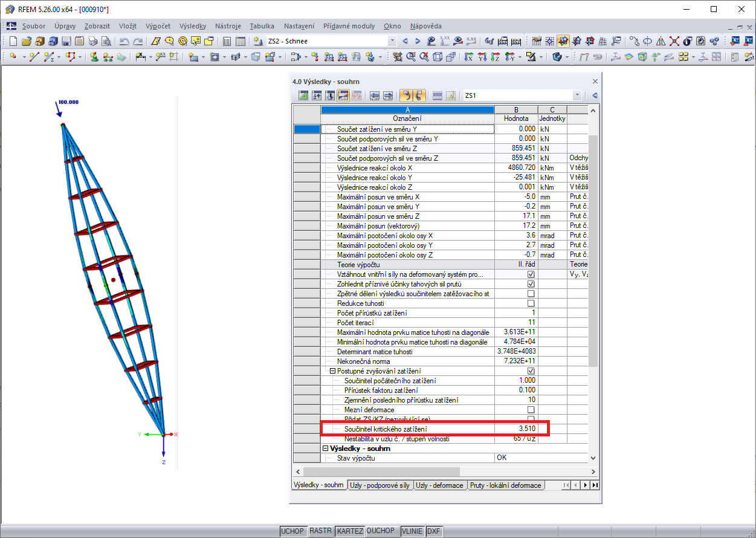Click the results table horizontal scrollbar
Screen dimensions: 756x538
click(381, 472)
